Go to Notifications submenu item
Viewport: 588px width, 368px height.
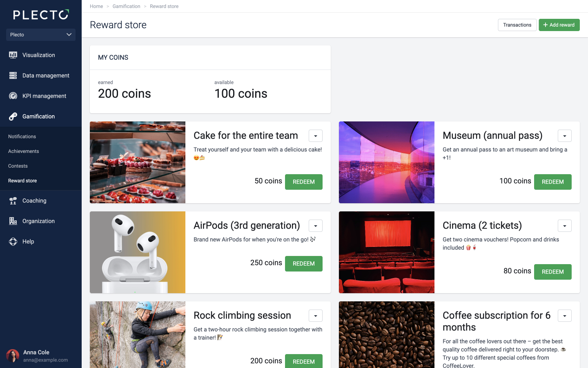pyautogui.click(x=22, y=137)
